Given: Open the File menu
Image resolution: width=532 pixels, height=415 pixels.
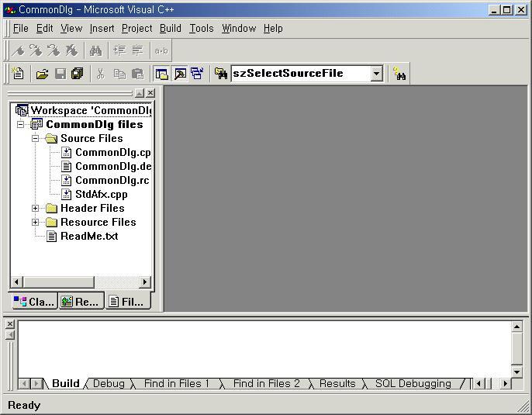Looking at the screenshot, I should tap(21, 28).
